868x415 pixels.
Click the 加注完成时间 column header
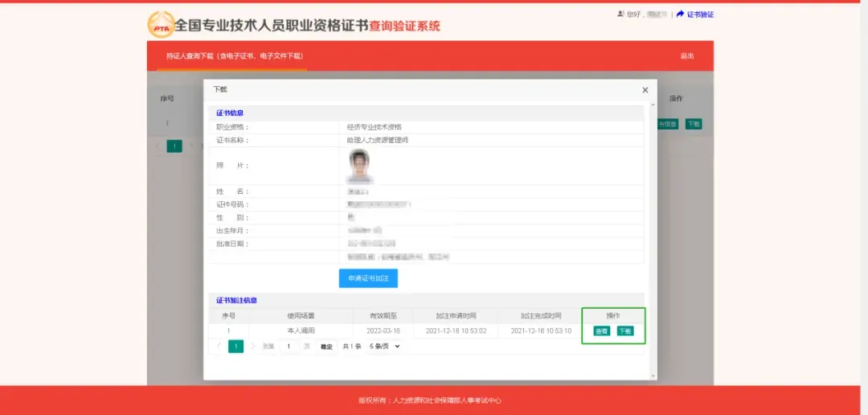pos(541,316)
